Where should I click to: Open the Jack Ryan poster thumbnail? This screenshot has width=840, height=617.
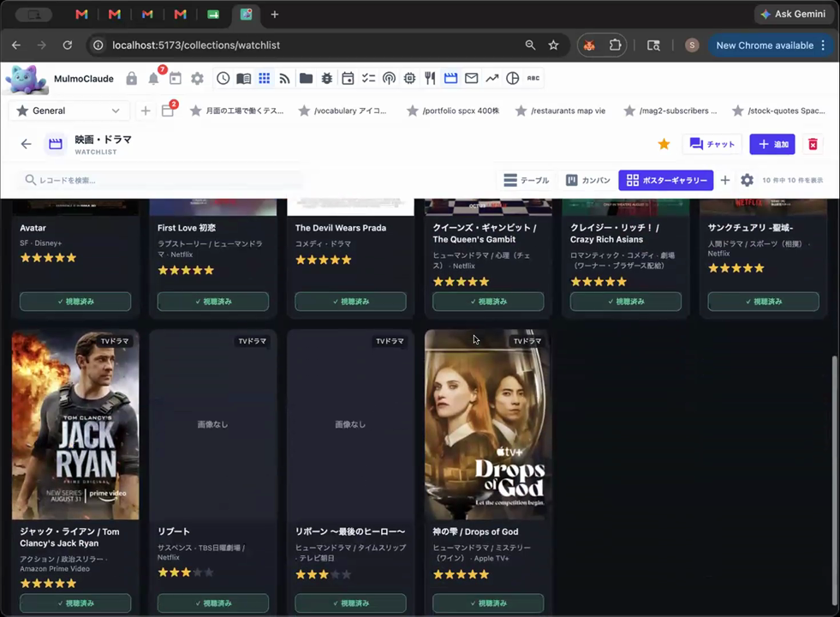[x=75, y=424]
